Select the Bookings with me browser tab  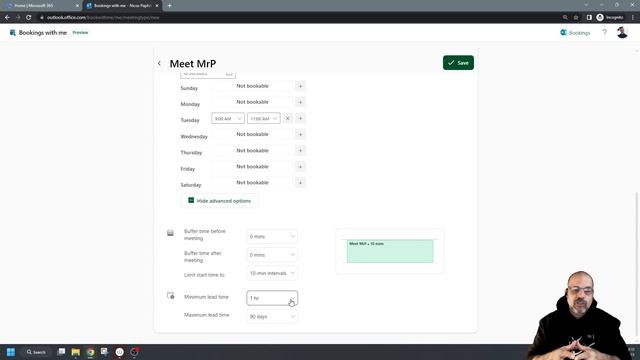(x=122, y=6)
